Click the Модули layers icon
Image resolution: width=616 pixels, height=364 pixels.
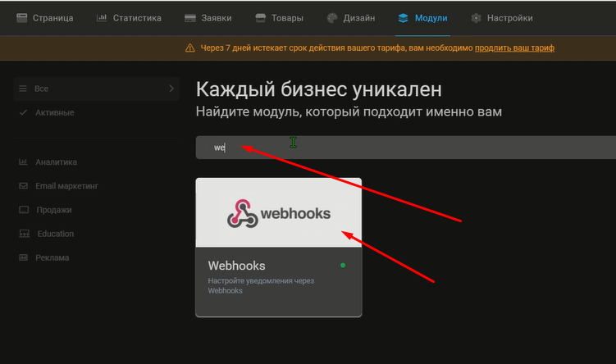(403, 18)
